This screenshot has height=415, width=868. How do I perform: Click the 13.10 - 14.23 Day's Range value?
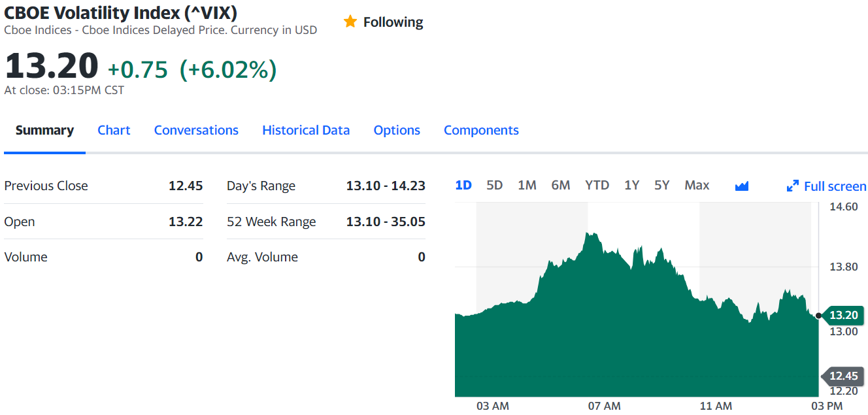pos(386,186)
